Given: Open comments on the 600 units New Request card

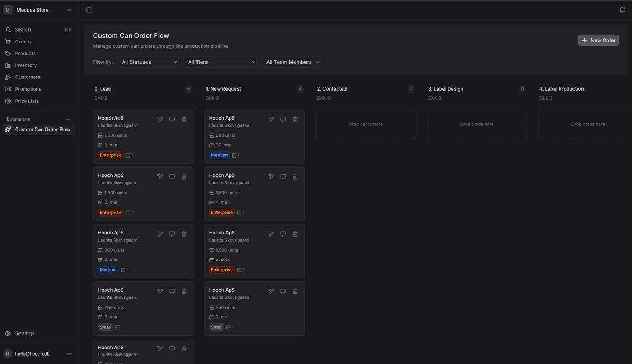Looking at the screenshot, I should pyautogui.click(x=283, y=120).
